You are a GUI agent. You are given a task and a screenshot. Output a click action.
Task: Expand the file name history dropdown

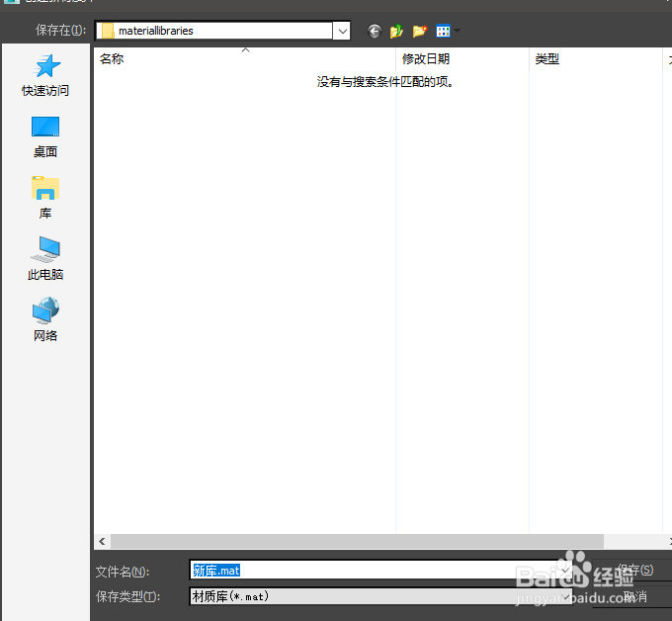(x=565, y=571)
